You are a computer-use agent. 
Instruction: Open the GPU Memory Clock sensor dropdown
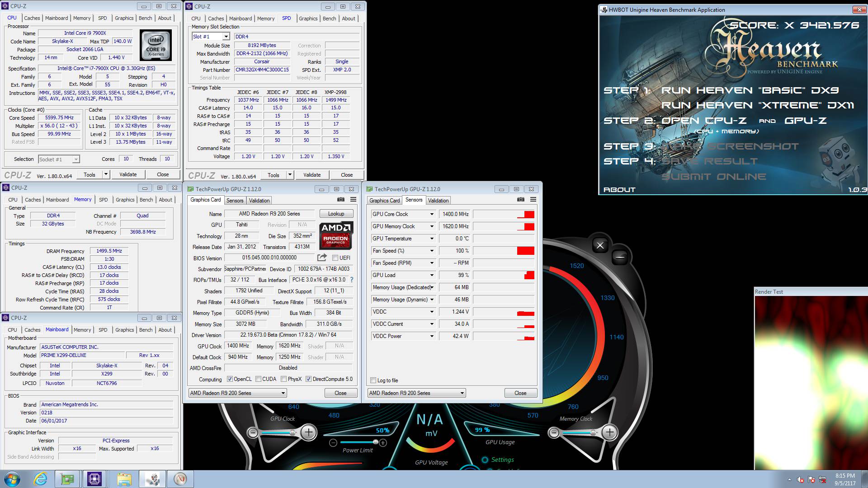(431, 226)
